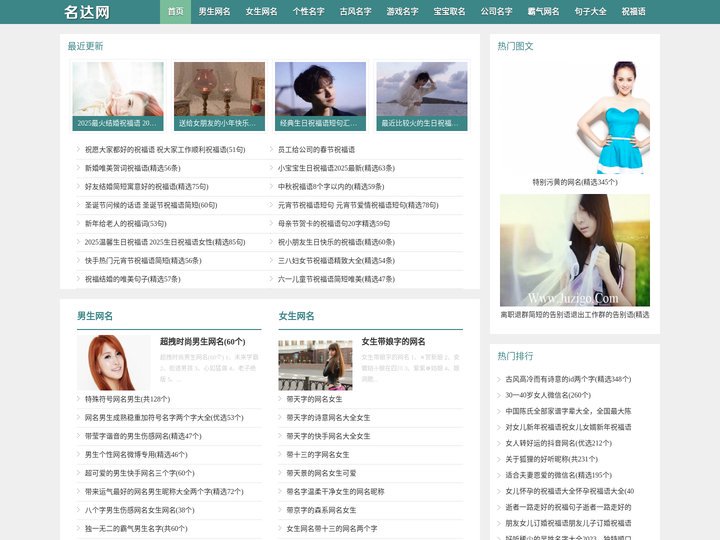Screen dimensions: 720x540
Task: Click the street girl photo thumbnail
Action: point(315,365)
